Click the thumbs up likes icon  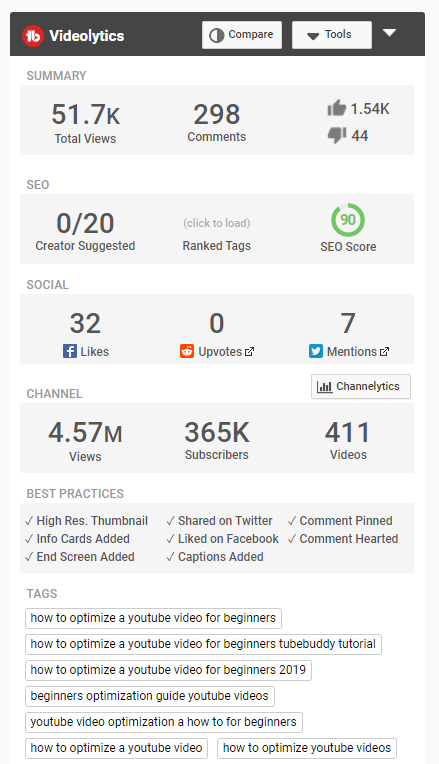(336, 108)
